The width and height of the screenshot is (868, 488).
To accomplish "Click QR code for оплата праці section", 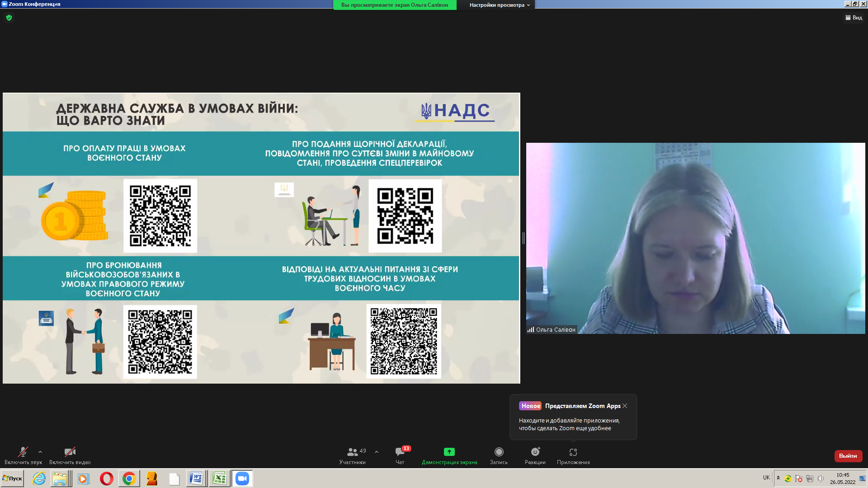I will click(x=160, y=216).
